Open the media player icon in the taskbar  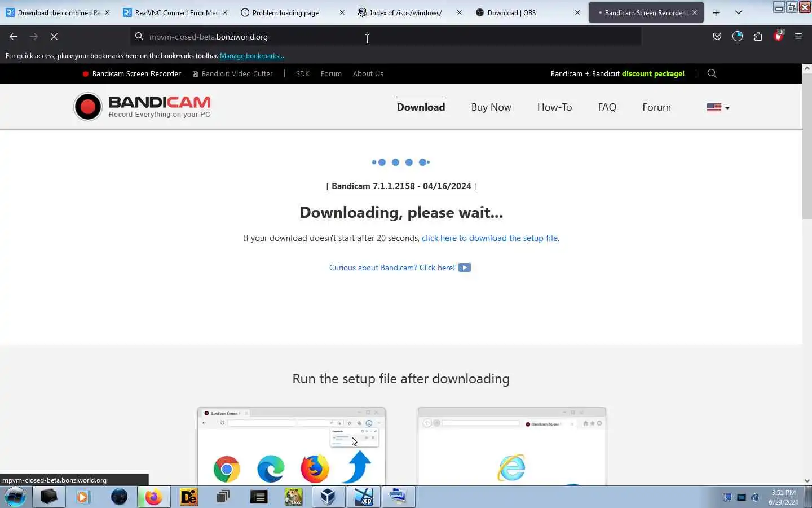[x=83, y=497]
